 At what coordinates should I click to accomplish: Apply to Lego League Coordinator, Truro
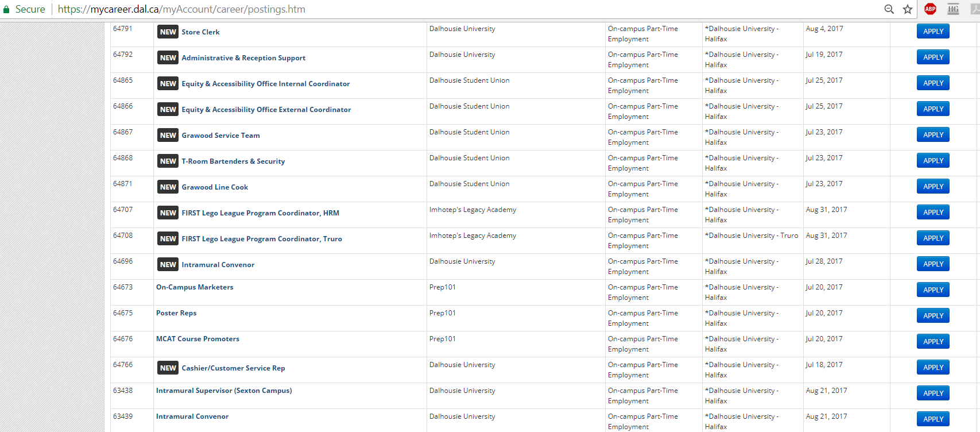[933, 238]
